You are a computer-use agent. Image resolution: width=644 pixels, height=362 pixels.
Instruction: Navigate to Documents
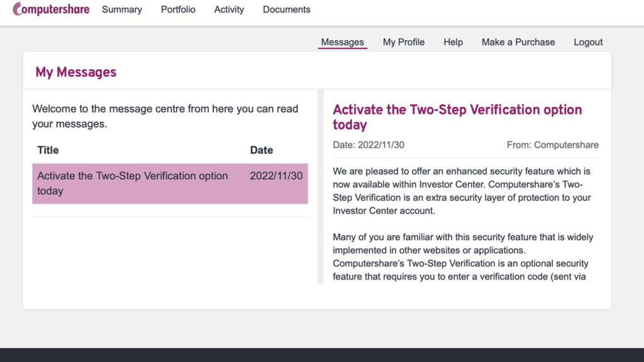(286, 9)
